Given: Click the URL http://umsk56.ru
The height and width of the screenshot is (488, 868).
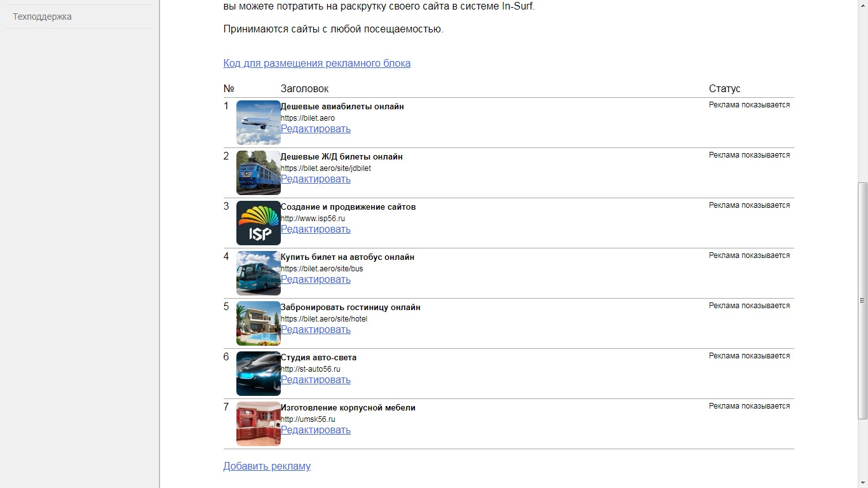Looking at the screenshot, I should click(308, 419).
